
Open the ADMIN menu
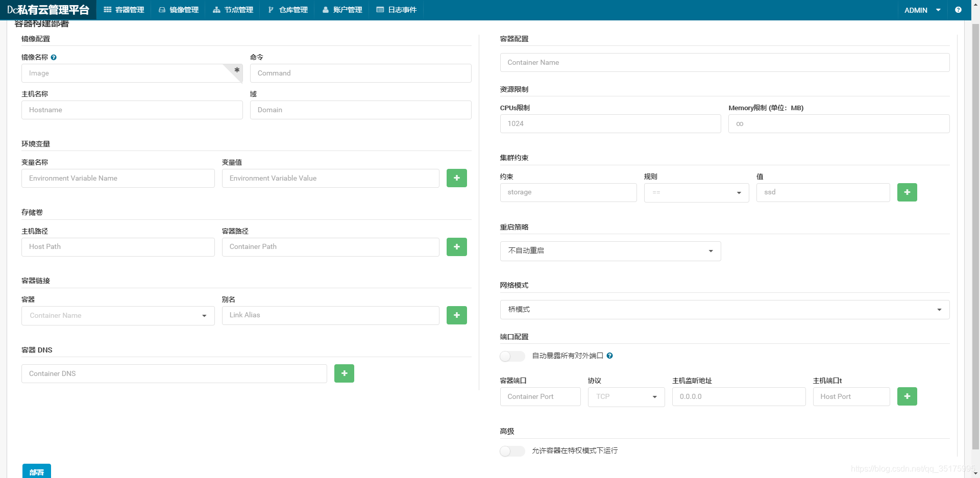click(922, 10)
